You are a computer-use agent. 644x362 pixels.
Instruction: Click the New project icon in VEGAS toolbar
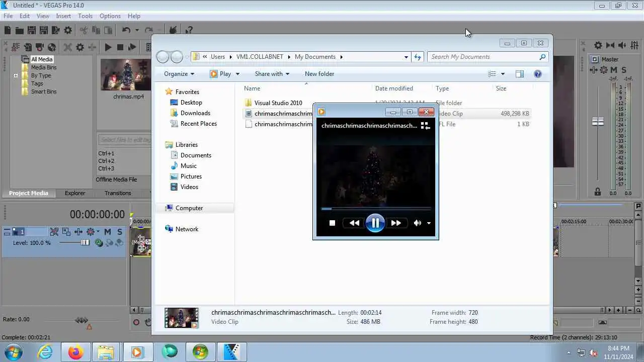click(8, 31)
